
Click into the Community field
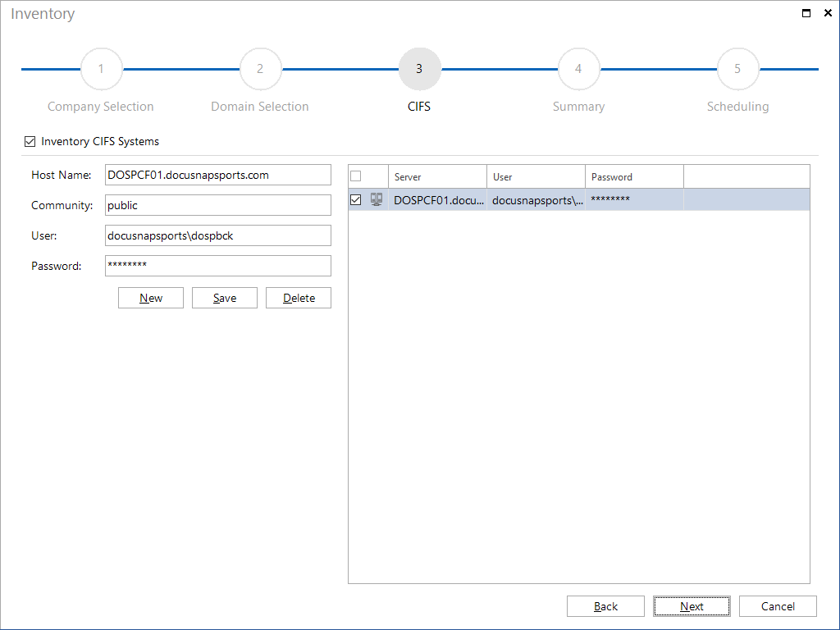218,205
